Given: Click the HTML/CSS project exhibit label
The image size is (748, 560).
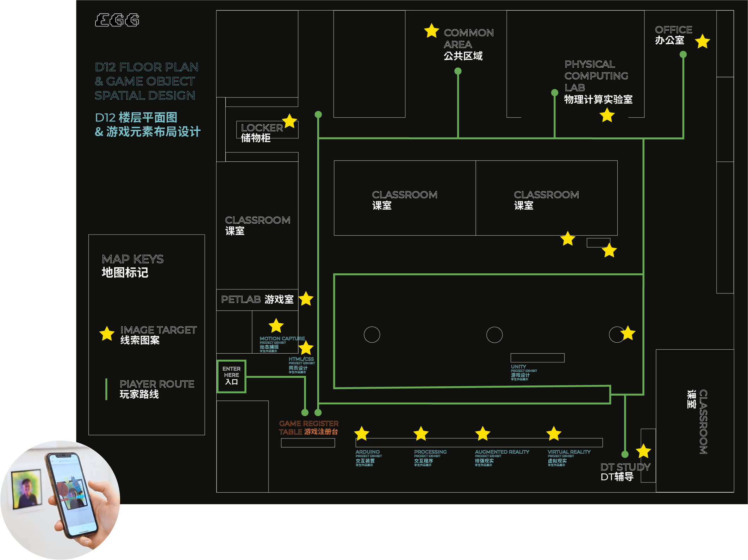Looking at the screenshot, I should [302, 365].
